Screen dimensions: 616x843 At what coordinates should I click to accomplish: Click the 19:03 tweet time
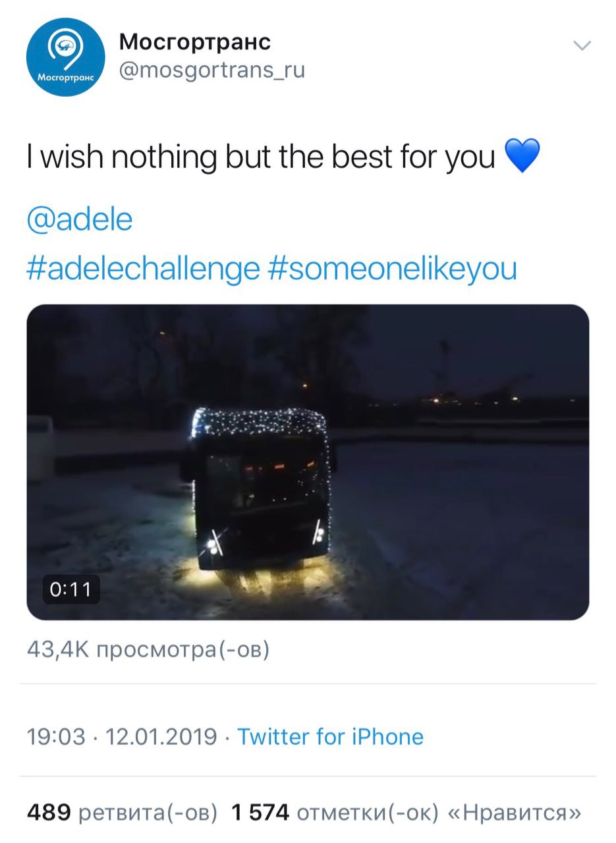tap(56, 736)
